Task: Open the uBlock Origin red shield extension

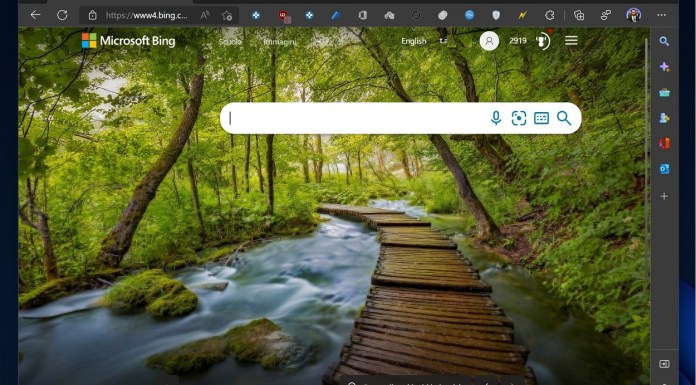Action: (x=284, y=16)
